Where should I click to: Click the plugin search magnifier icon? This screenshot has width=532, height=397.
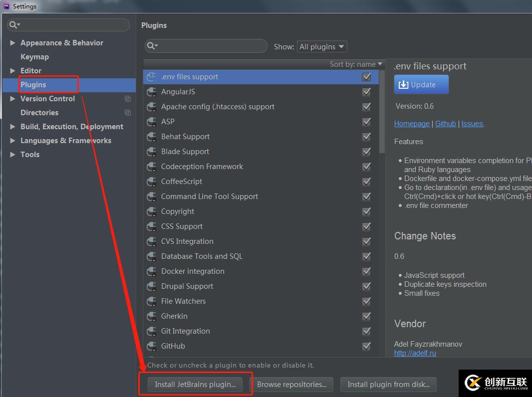(x=152, y=46)
